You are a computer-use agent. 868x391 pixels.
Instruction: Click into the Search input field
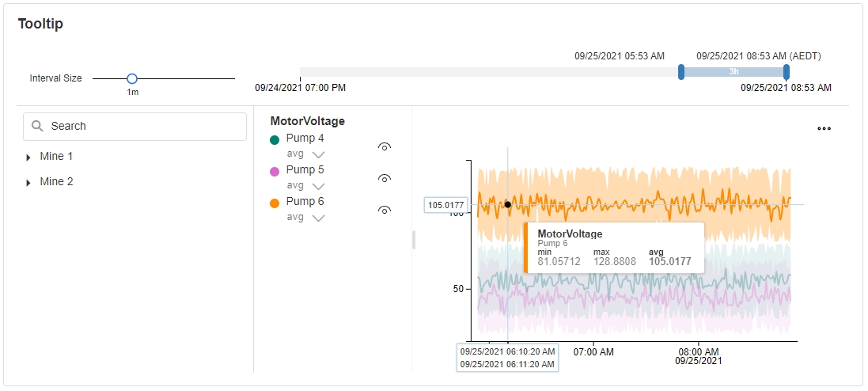142,126
